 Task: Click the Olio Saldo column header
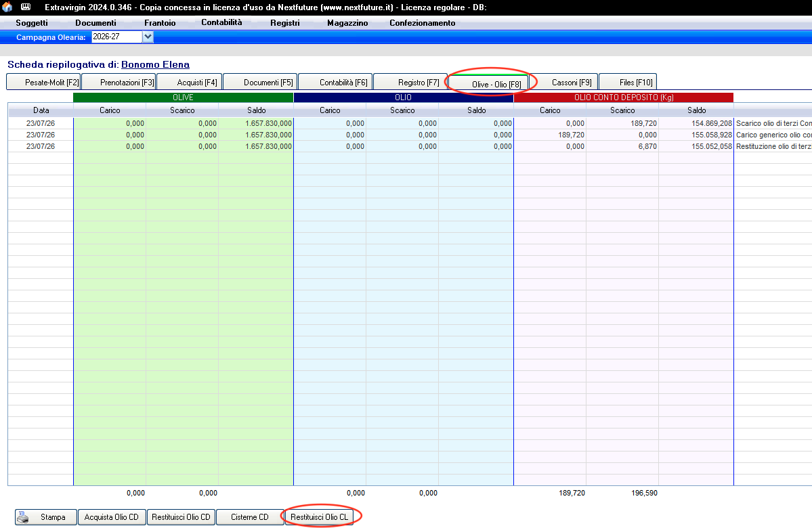pyautogui.click(x=476, y=110)
